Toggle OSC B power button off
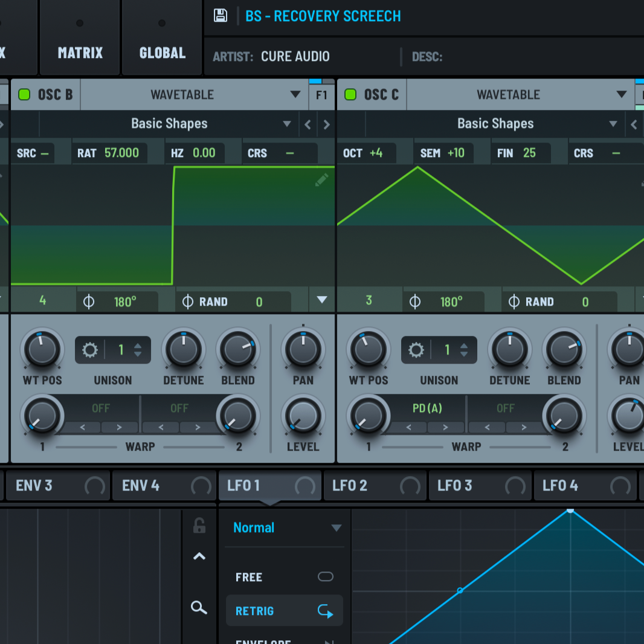Image resolution: width=644 pixels, height=644 pixels. (x=25, y=94)
